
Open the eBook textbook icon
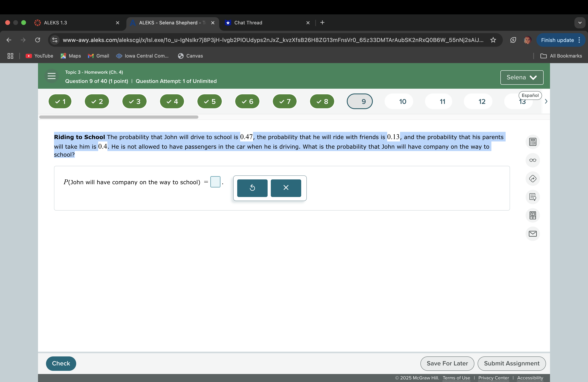532,215
